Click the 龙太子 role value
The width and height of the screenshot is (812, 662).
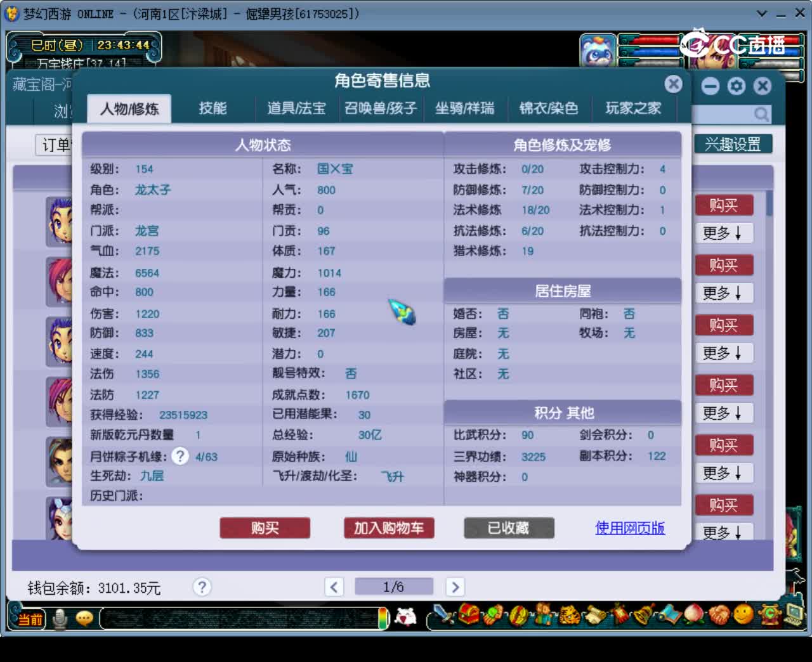click(x=153, y=190)
